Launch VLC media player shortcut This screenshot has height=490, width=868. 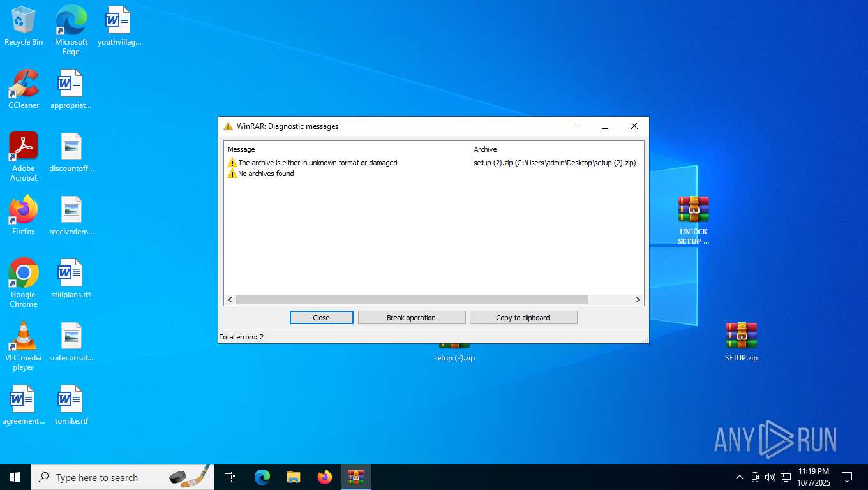[24, 346]
